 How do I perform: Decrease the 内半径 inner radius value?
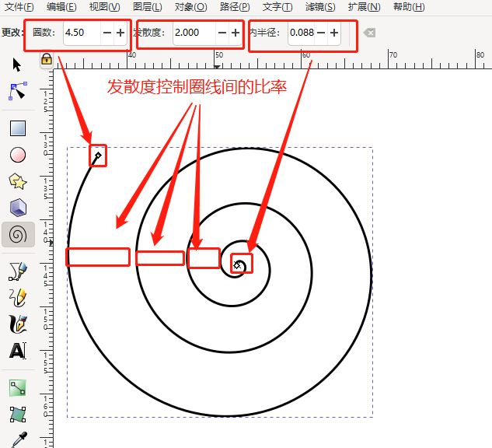coord(321,33)
